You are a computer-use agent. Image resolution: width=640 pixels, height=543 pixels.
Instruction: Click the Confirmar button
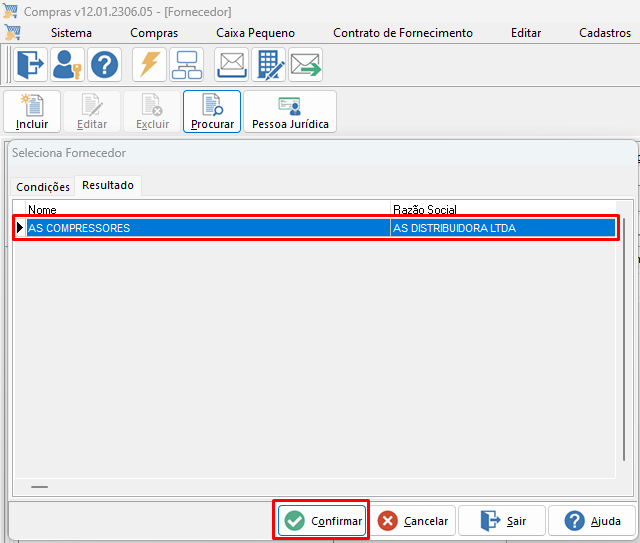click(x=322, y=521)
